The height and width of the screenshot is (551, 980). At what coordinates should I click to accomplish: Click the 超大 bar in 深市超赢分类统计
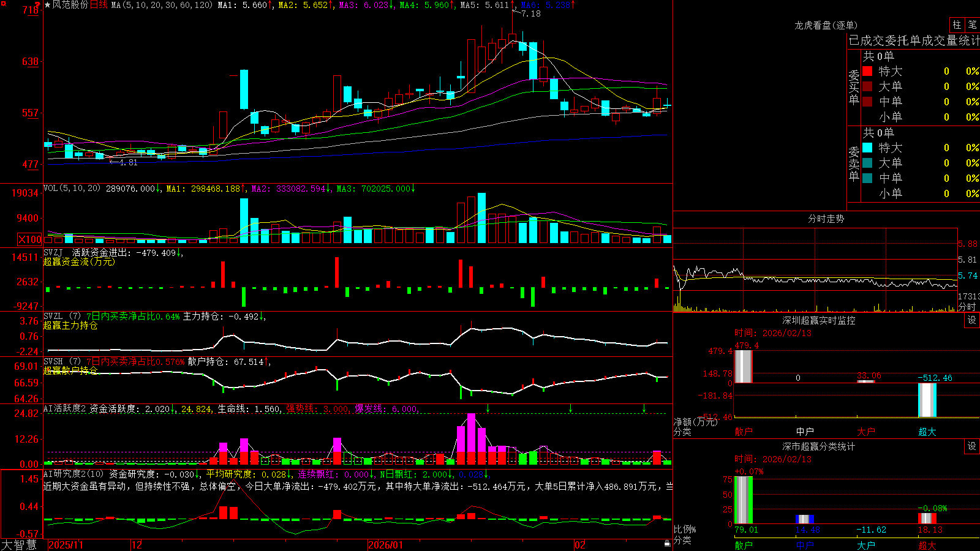point(927,518)
